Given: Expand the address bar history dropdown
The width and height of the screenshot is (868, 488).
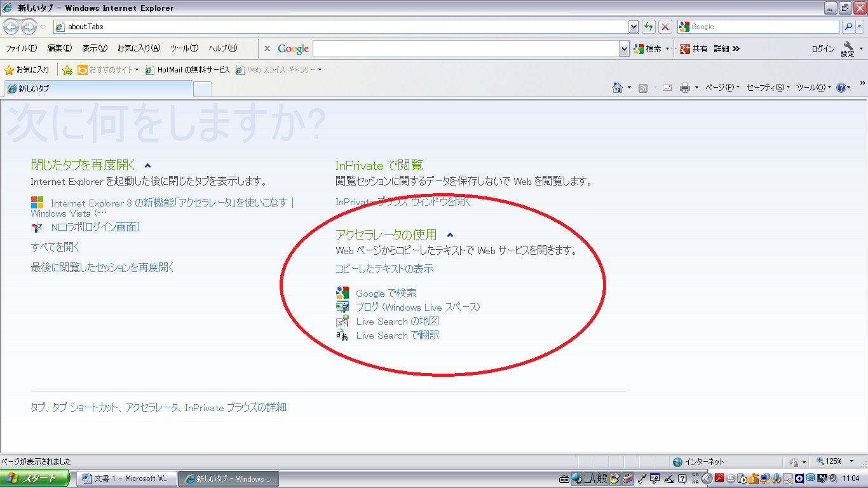Looking at the screenshot, I should (634, 27).
